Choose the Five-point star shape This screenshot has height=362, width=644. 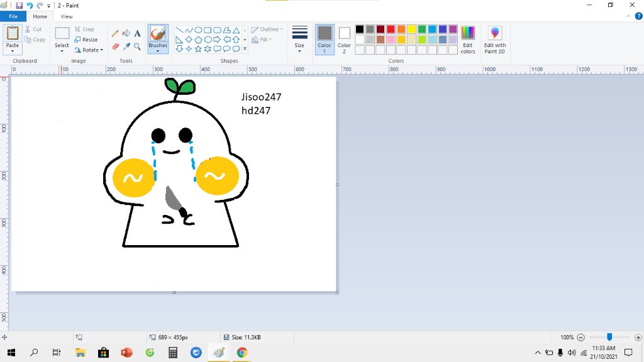198,49
